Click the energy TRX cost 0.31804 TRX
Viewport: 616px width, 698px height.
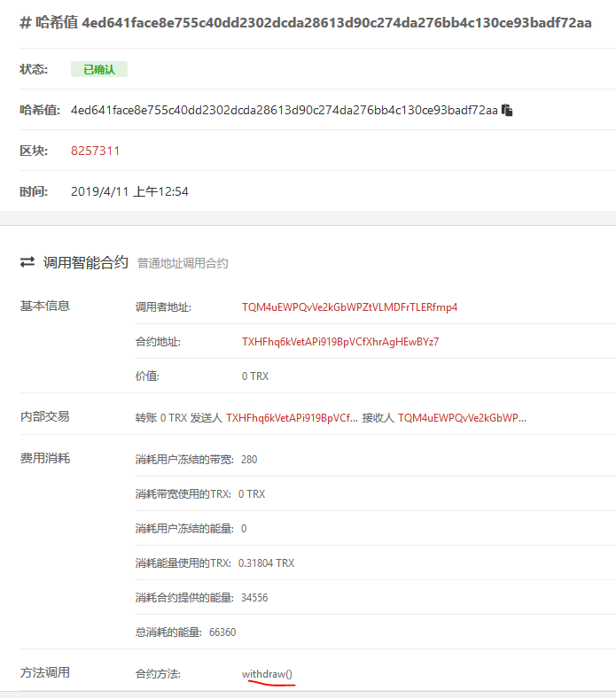click(267, 563)
